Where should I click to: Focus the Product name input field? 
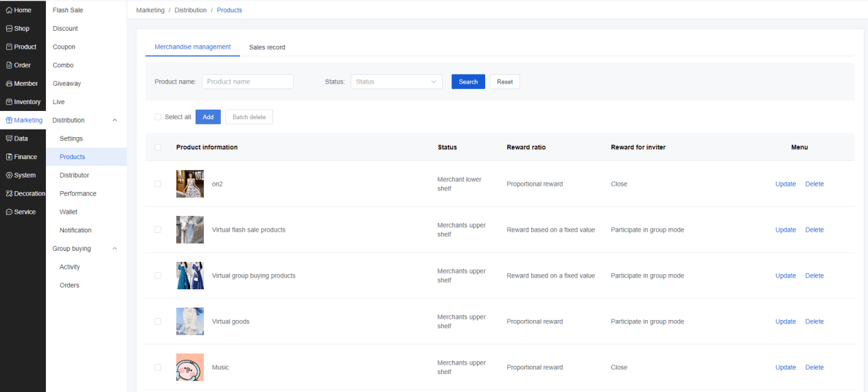(x=248, y=82)
